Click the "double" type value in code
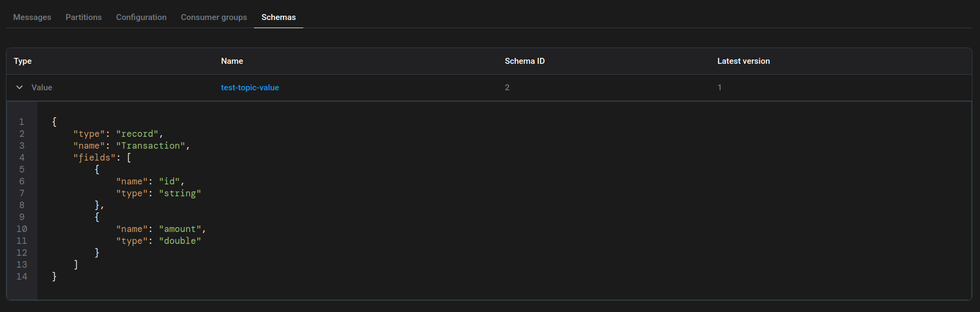 pos(180,241)
